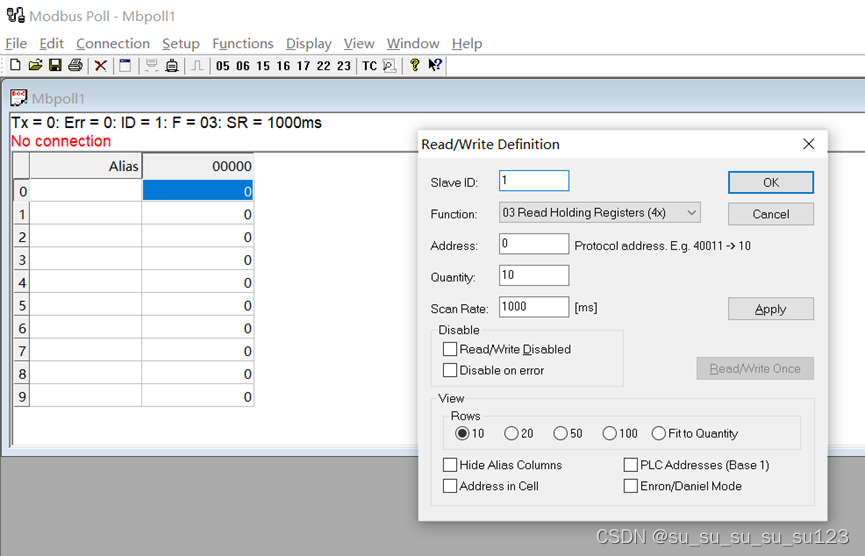
Task: Select the 50 rows radio button
Action: point(560,434)
